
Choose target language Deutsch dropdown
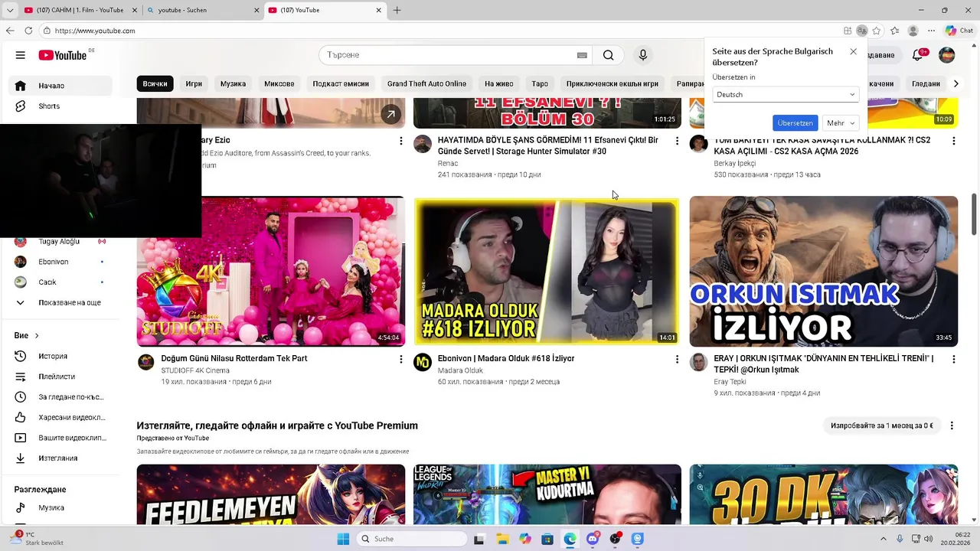click(x=786, y=95)
